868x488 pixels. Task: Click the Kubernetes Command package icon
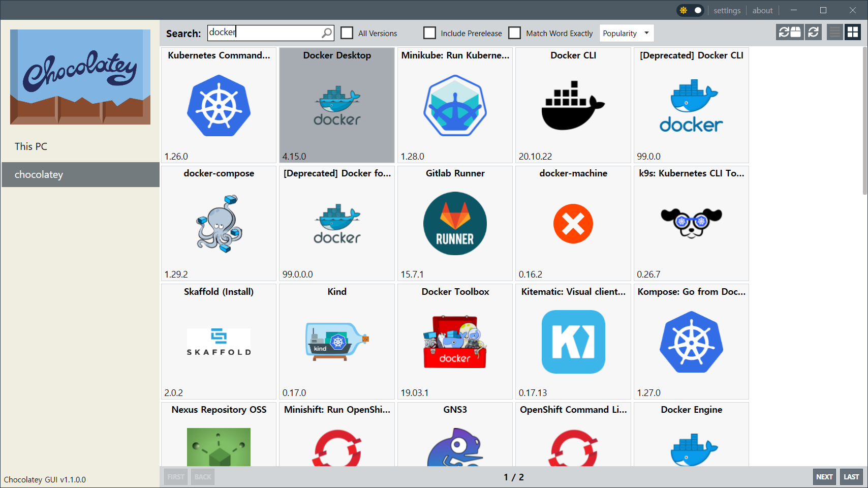coord(219,106)
